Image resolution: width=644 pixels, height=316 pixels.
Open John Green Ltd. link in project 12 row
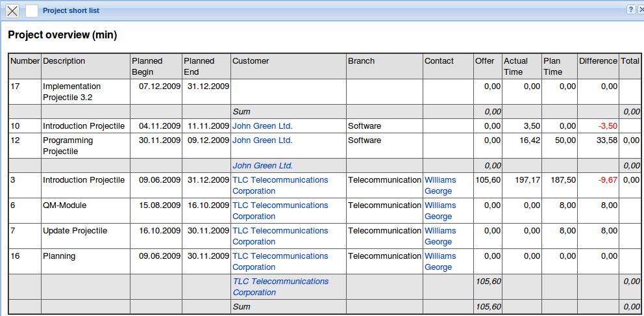click(262, 140)
